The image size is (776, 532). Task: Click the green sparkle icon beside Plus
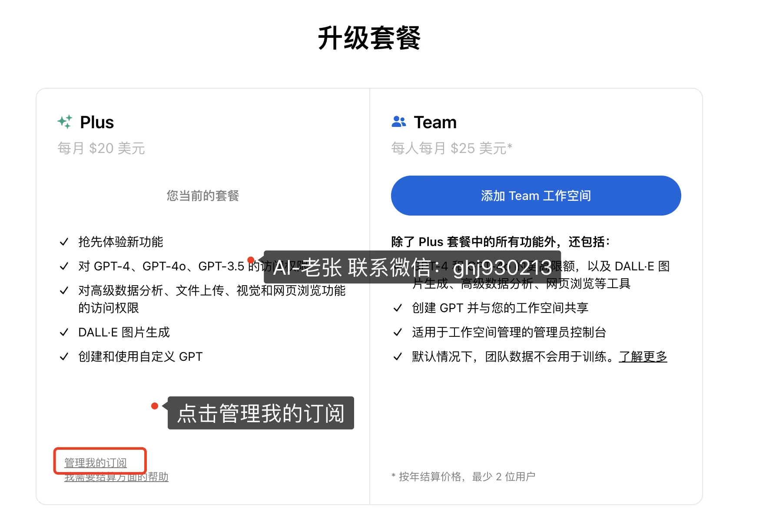click(65, 122)
